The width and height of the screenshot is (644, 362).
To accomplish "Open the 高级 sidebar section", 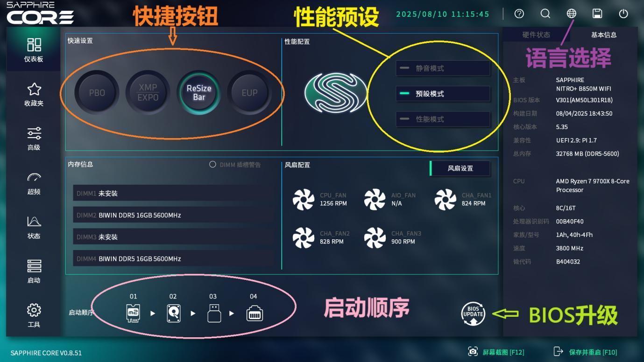I will tap(34, 139).
